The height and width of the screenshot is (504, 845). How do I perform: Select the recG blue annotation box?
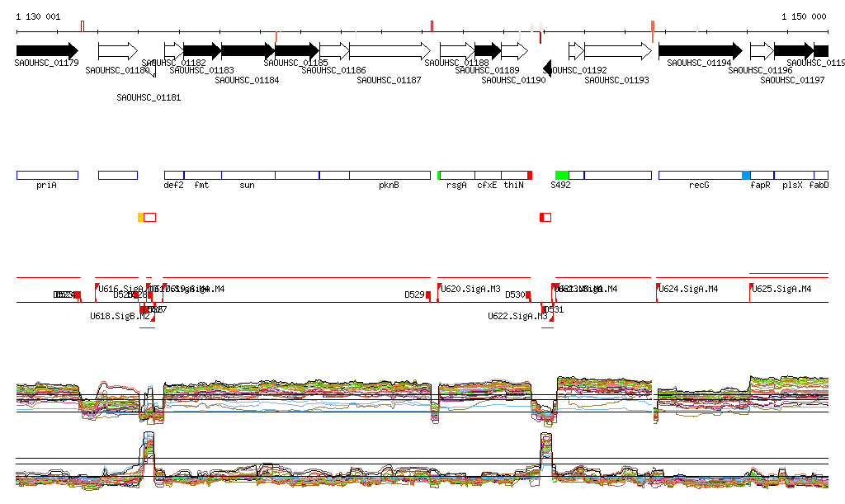[x=701, y=175]
